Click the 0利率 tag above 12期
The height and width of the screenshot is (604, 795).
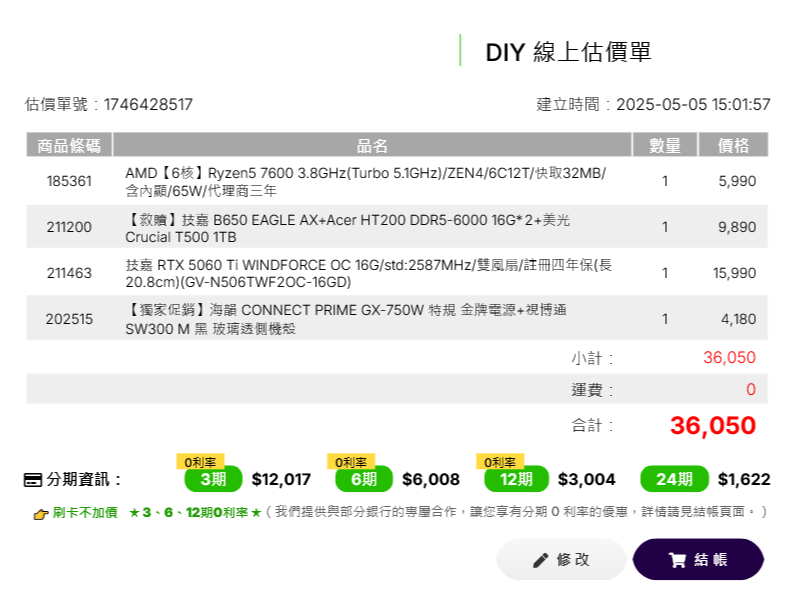point(500,461)
